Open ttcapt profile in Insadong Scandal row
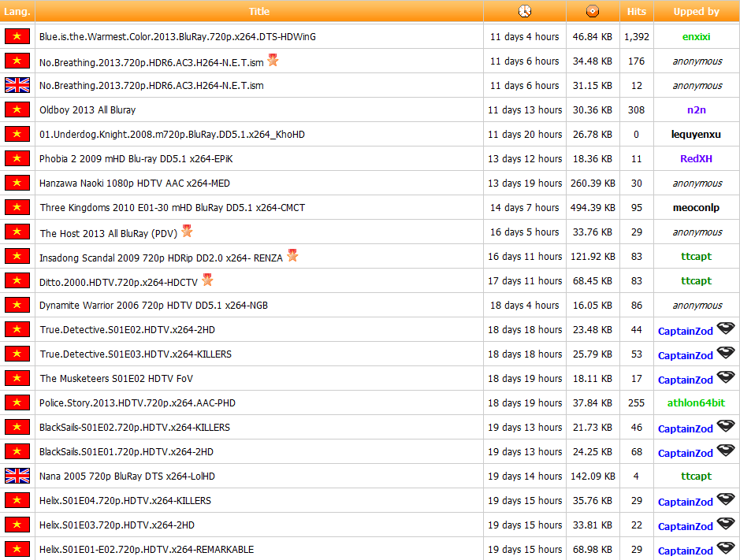This screenshot has width=740, height=560. pos(696,257)
